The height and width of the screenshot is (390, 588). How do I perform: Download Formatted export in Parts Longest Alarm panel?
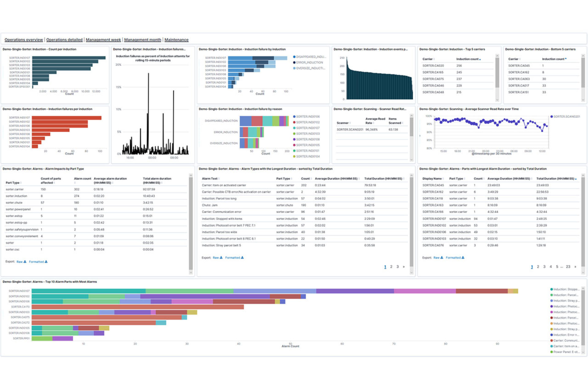tap(455, 258)
